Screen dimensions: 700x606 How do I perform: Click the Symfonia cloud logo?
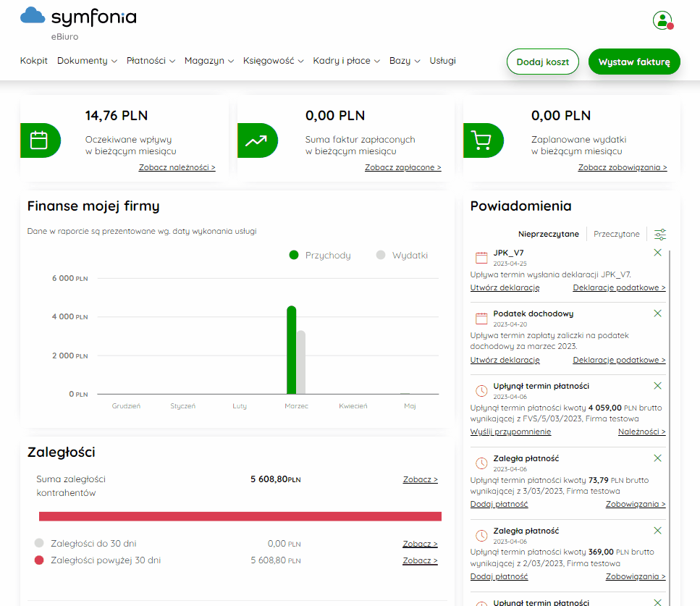click(x=33, y=15)
